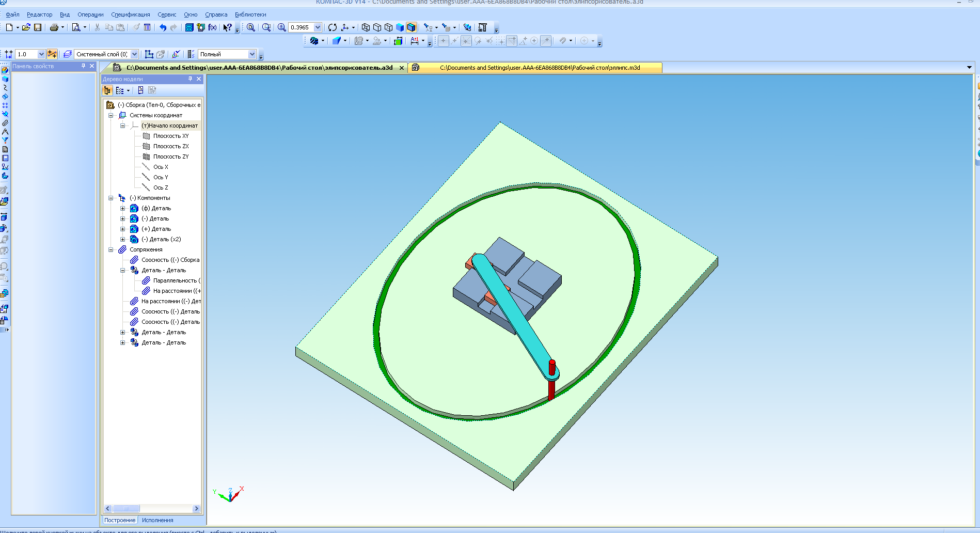
Task: Pin the Дерево модели panel
Action: 190,79
